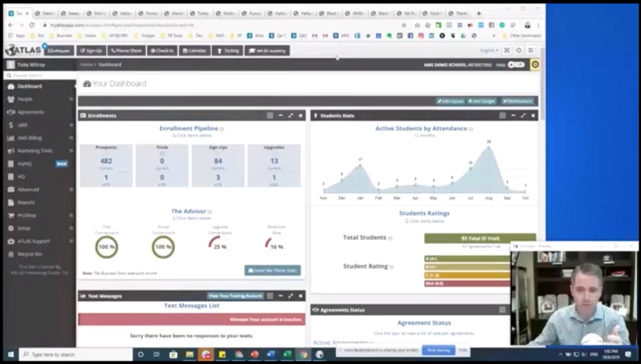641x364 pixels.
Task: Open the Phone Sheet toolbar button
Action: point(126,51)
